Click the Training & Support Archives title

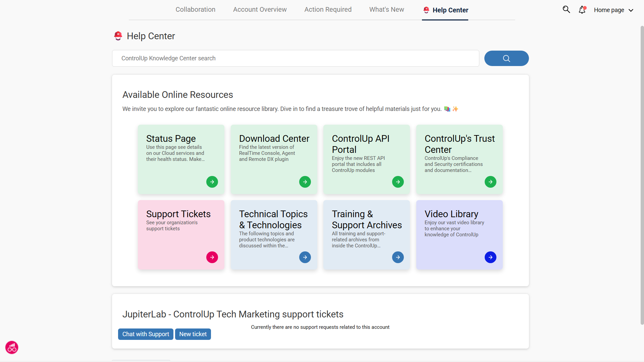pyautogui.click(x=367, y=220)
